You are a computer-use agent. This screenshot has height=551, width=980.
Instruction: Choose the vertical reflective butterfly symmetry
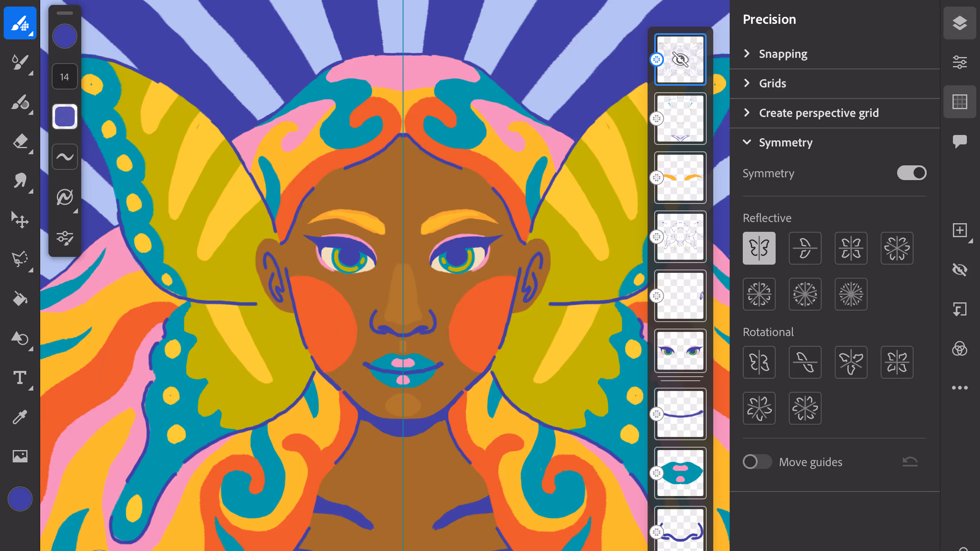(x=759, y=248)
